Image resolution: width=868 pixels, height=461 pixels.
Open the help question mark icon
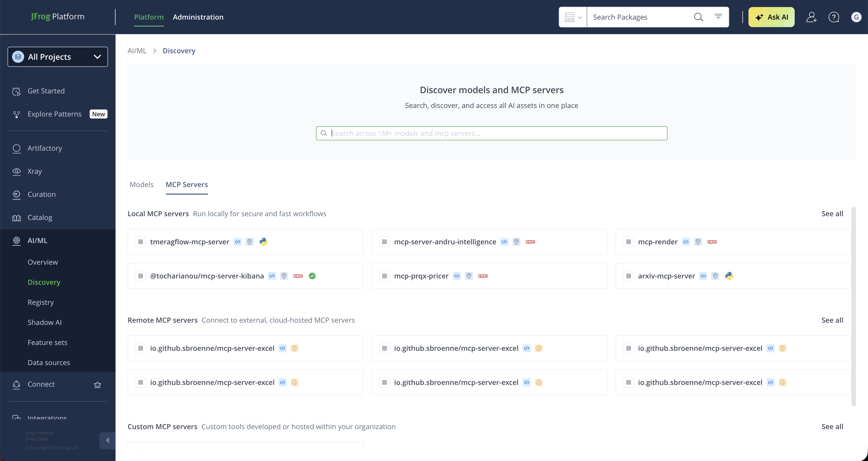pyautogui.click(x=834, y=17)
